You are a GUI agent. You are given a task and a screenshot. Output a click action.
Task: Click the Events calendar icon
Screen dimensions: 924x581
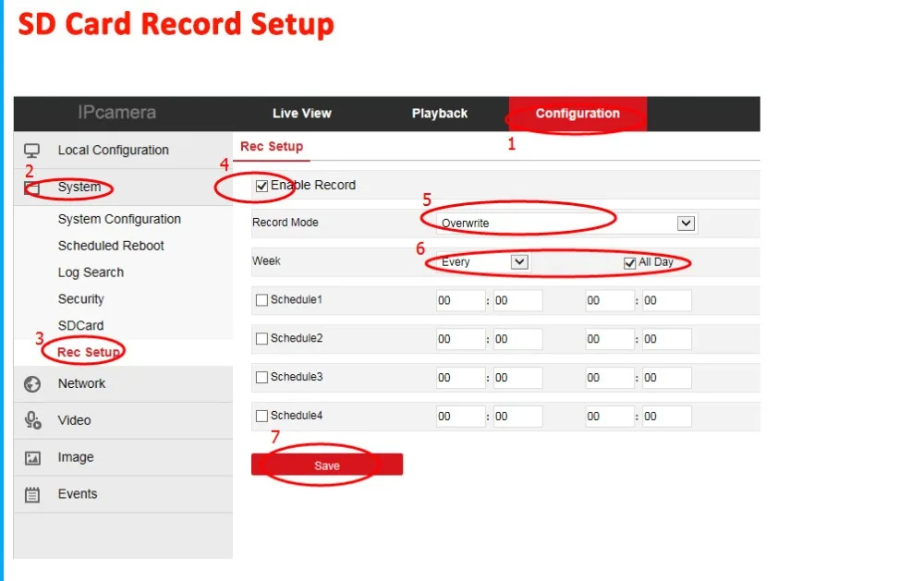point(31,494)
